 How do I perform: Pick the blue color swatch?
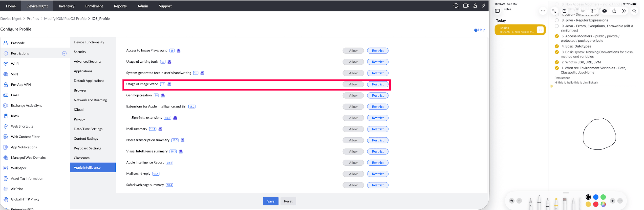tap(596, 197)
